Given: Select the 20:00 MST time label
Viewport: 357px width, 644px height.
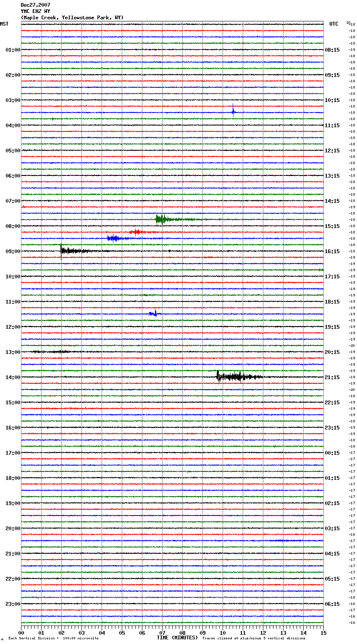Looking at the screenshot, I should (x=13, y=529).
